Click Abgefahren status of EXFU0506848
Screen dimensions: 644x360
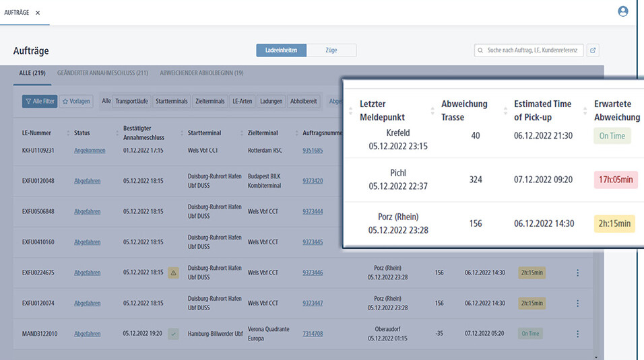[x=87, y=211]
